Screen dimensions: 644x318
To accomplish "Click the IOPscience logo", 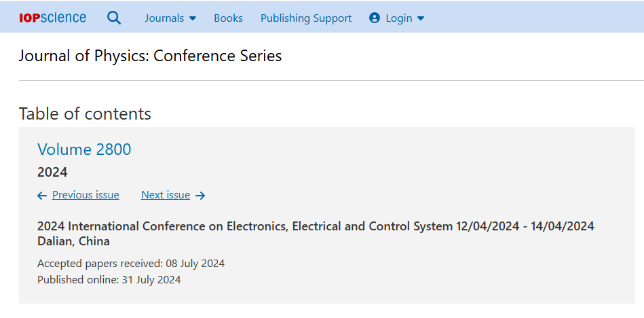I will point(53,18).
